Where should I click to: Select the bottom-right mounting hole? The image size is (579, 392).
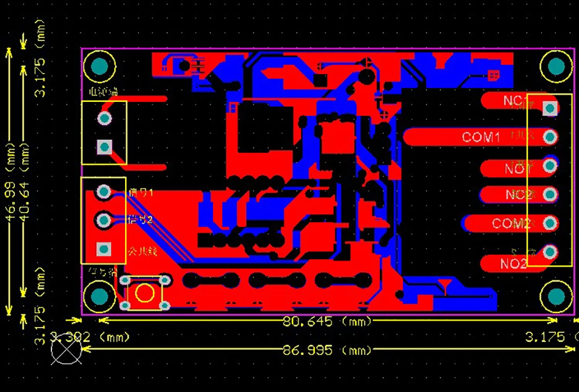(556, 296)
